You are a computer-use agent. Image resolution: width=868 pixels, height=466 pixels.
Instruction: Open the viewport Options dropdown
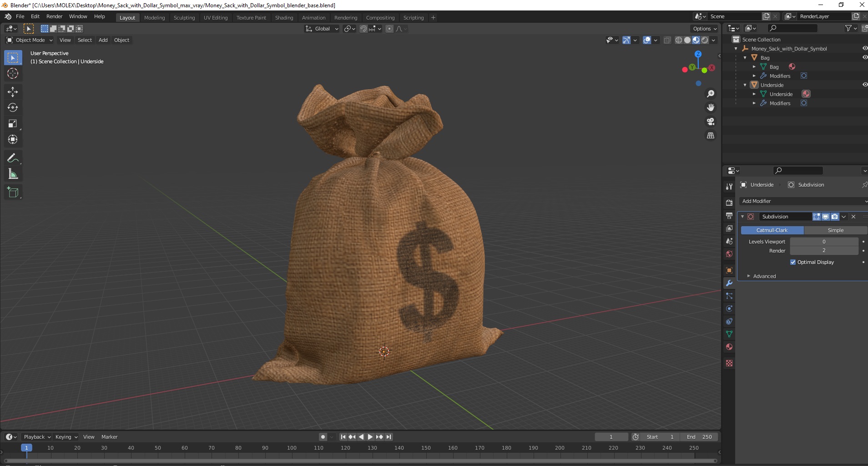tap(705, 29)
